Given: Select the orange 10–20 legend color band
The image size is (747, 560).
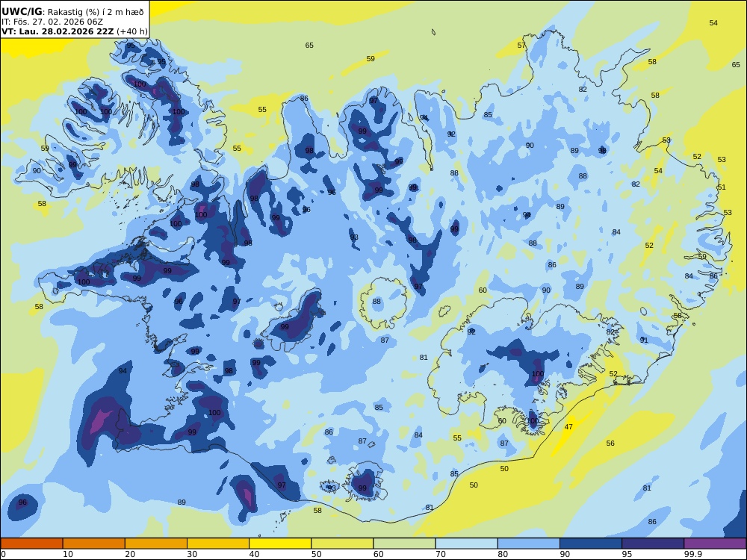Looking at the screenshot, I should pos(94,544).
